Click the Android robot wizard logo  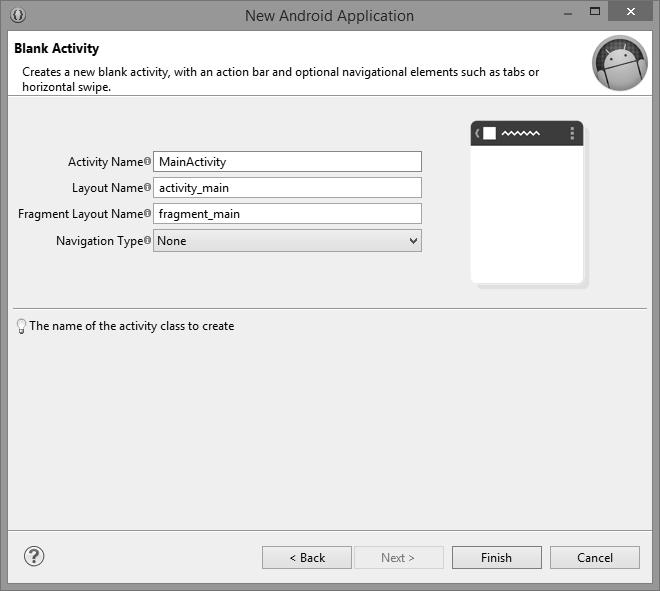(620, 63)
